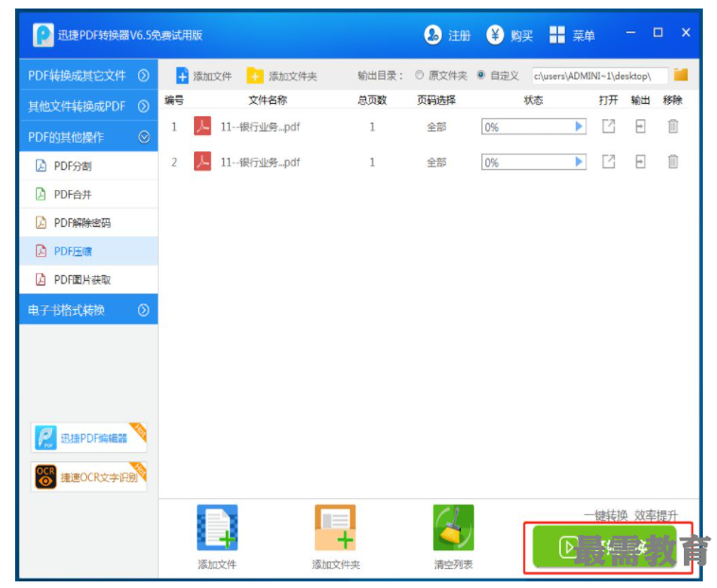Click the top toolbar 添加文件 plus icon
The height and width of the screenshot is (588, 717).
pos(182,76)
